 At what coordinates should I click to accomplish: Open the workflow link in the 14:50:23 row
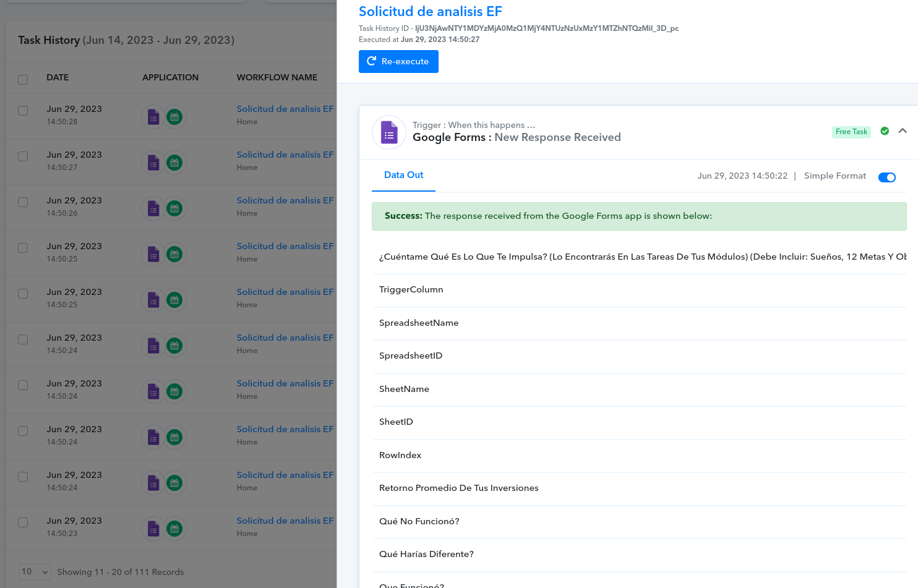pos(285,521)
